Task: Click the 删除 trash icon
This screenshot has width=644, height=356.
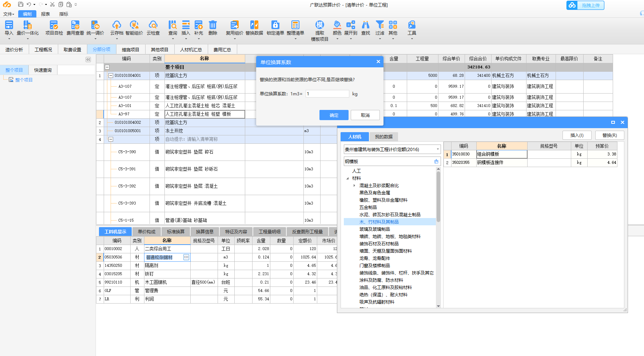Action: click(x=212, y=25)
